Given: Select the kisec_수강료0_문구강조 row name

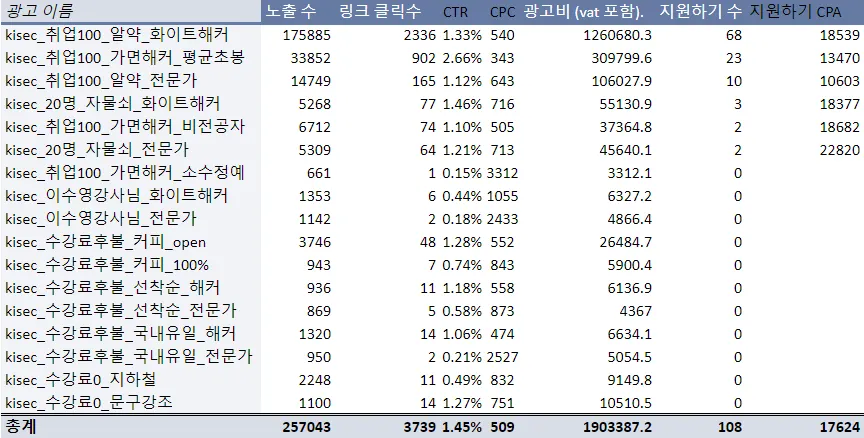Looking at the screenshot, I should point(89,402).
